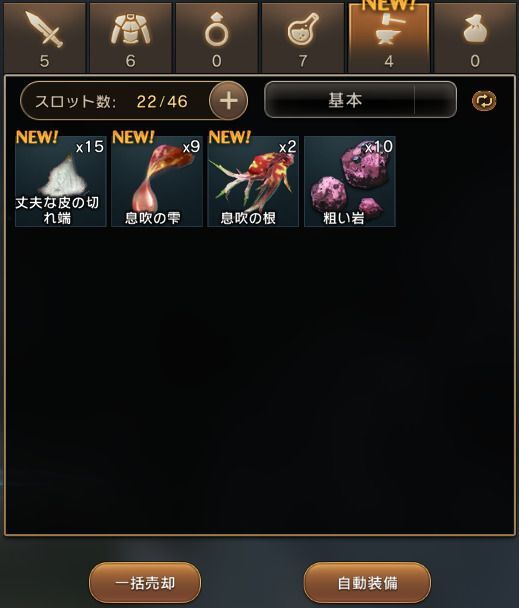
Task: Open the potion consumables category tab
Action: [303, 37]
